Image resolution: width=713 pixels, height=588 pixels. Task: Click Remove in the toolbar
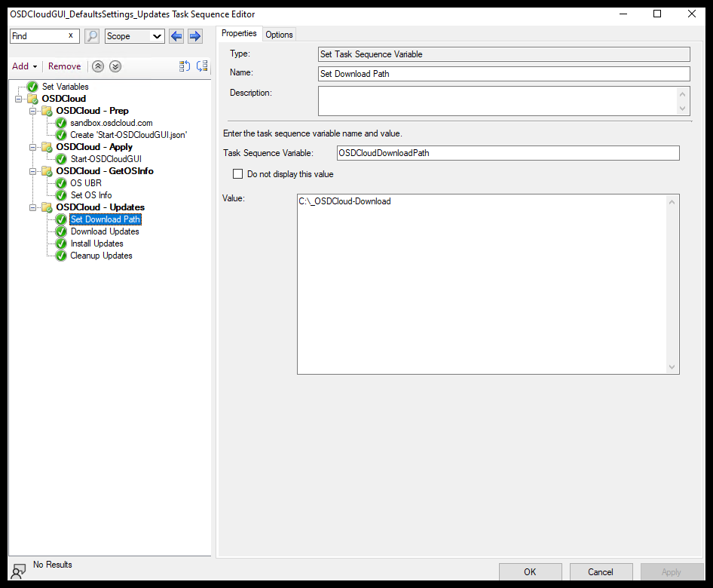65,66
